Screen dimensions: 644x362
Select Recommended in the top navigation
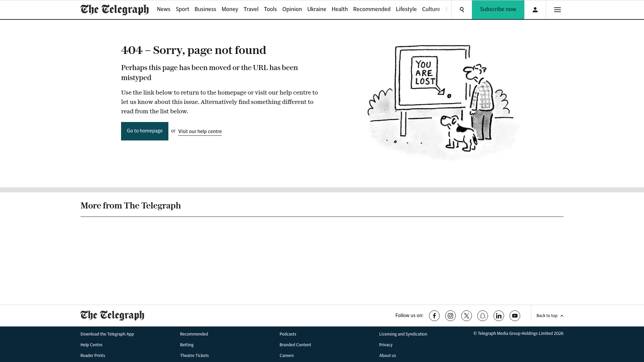point(372,9)
